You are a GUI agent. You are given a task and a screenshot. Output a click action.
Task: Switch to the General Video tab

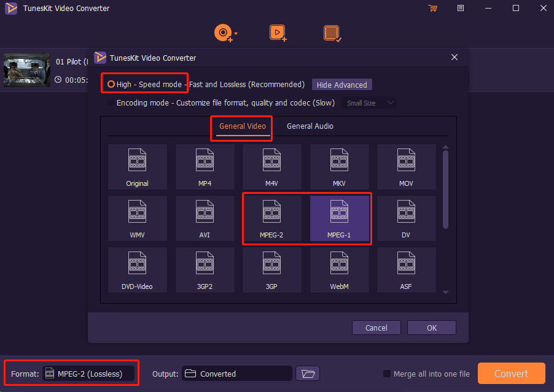(243, 126)
